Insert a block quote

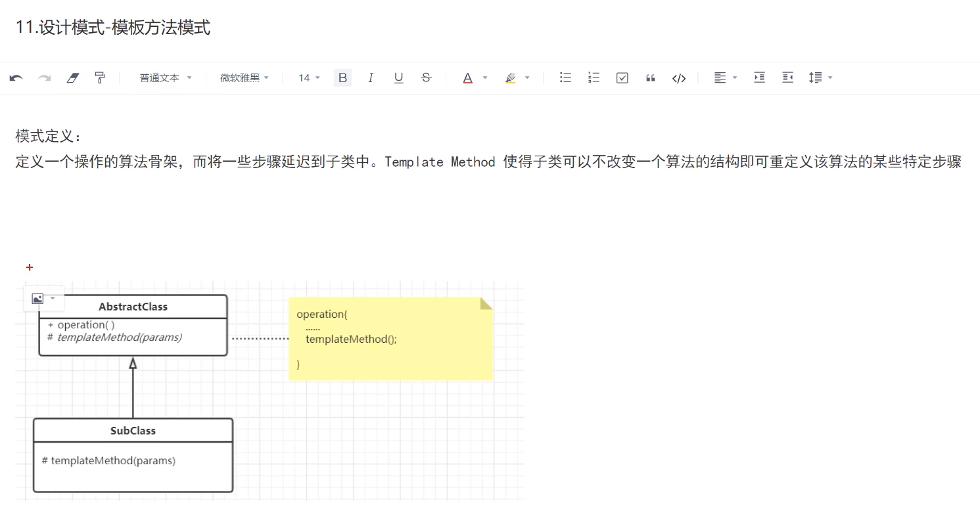point(651,78)
